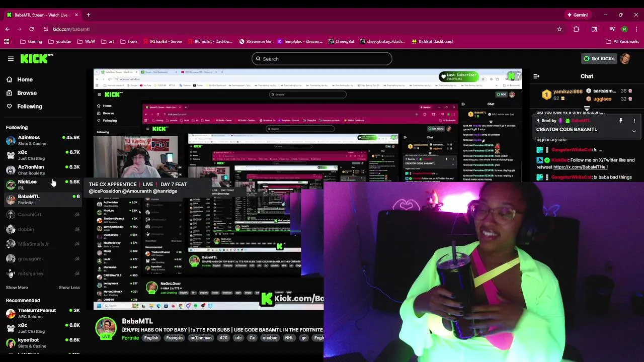The width and height of the screenshot is (644, 362).
Task: Open the CheesyBot bookmark
Action: tap(342, 42)
